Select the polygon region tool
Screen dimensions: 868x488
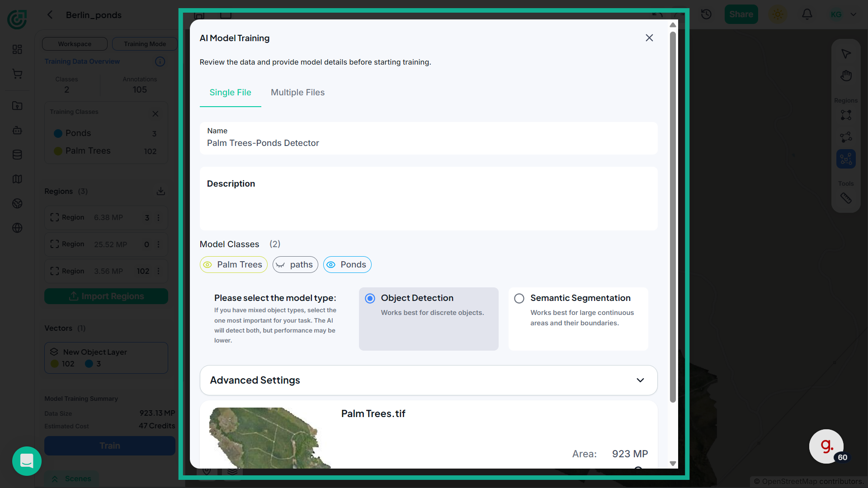click(846, 137)
